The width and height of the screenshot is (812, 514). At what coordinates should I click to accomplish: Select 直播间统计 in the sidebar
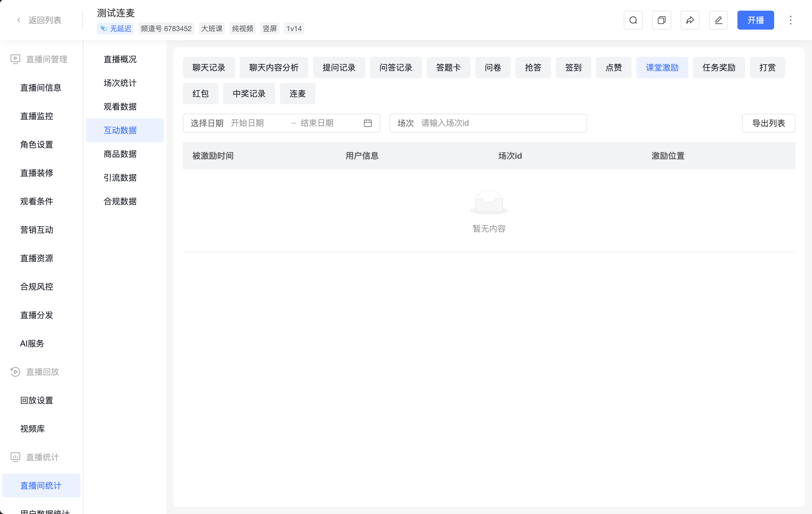(x=41, y=485)
